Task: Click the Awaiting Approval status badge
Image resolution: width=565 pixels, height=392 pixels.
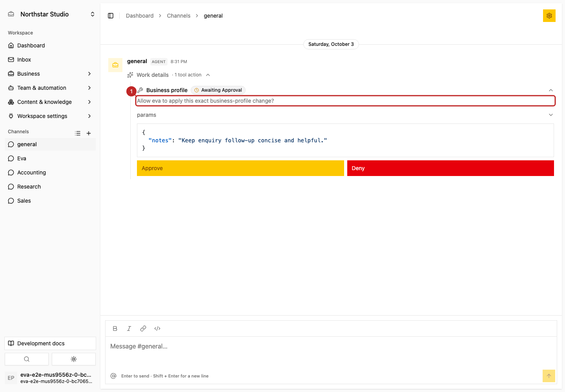Action: point(218,90)
